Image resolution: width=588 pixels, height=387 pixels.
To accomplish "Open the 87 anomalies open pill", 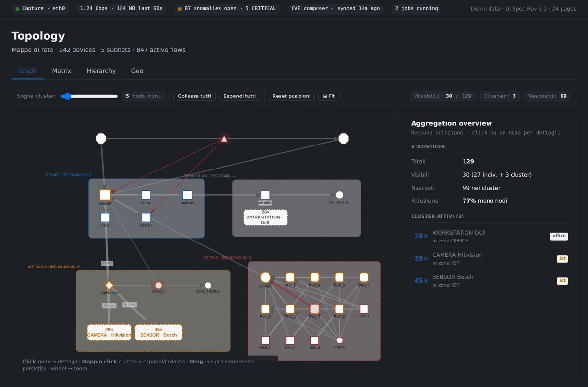I will point(227,9).
